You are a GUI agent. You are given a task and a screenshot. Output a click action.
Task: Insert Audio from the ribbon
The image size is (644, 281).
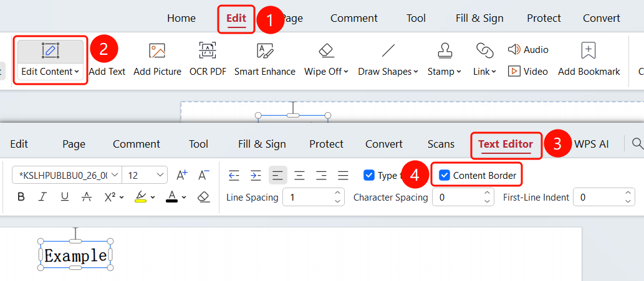[528, 50]
